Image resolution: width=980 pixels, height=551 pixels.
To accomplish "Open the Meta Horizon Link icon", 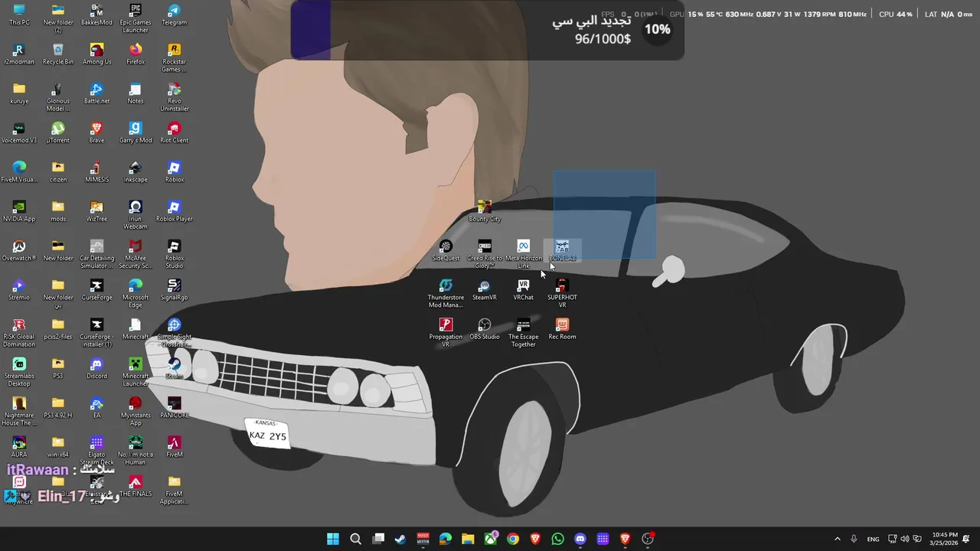I will tap(523, 254).
